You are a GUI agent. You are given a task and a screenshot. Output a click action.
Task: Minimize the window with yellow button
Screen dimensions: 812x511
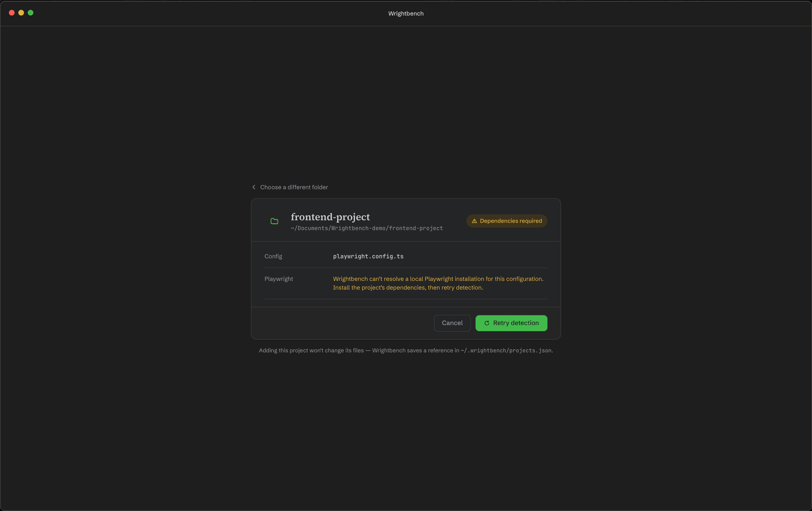[x=21, y=13]
